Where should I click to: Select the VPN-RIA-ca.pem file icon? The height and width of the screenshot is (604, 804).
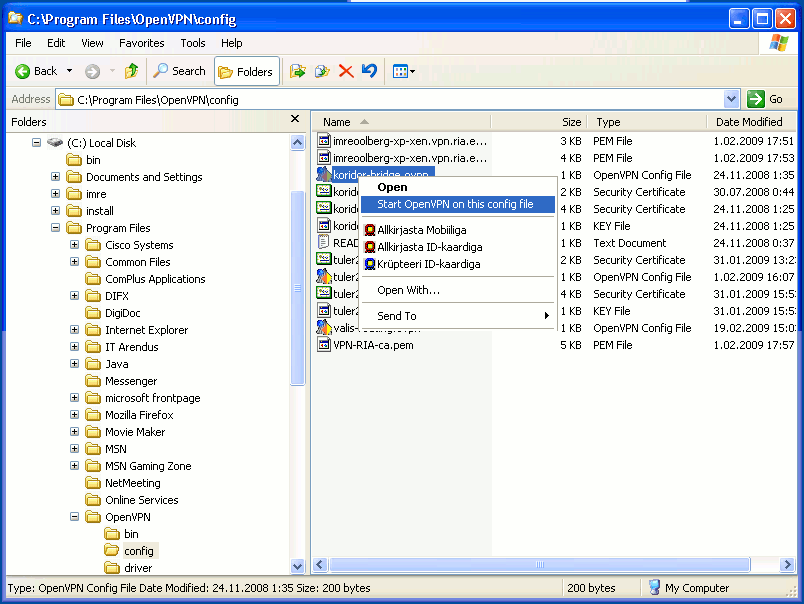[x=324, y=345]
